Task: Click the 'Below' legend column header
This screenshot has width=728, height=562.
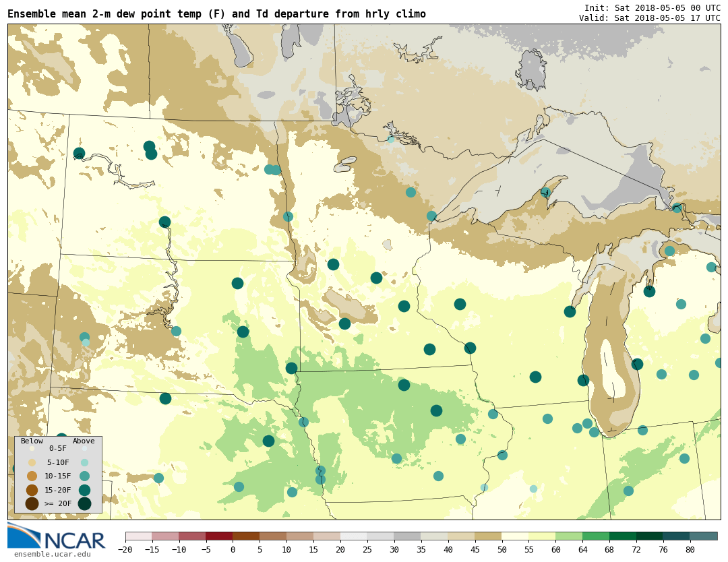Action: [x=32, y=441]
